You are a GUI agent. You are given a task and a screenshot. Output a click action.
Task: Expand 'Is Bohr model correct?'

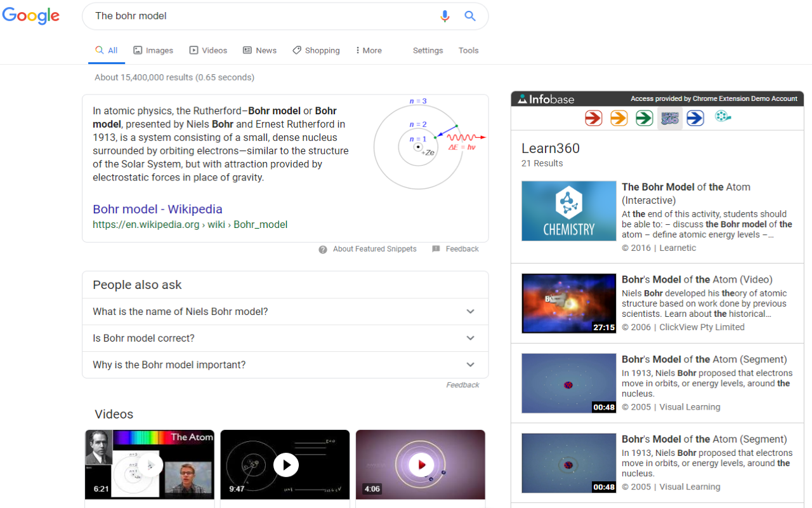point(285,338)
